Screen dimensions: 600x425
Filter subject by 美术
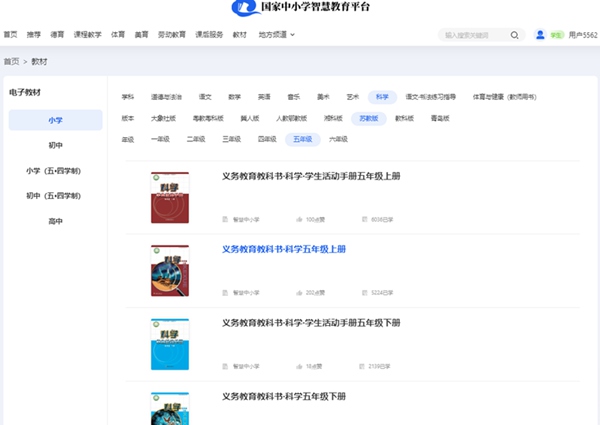(323, 97)
